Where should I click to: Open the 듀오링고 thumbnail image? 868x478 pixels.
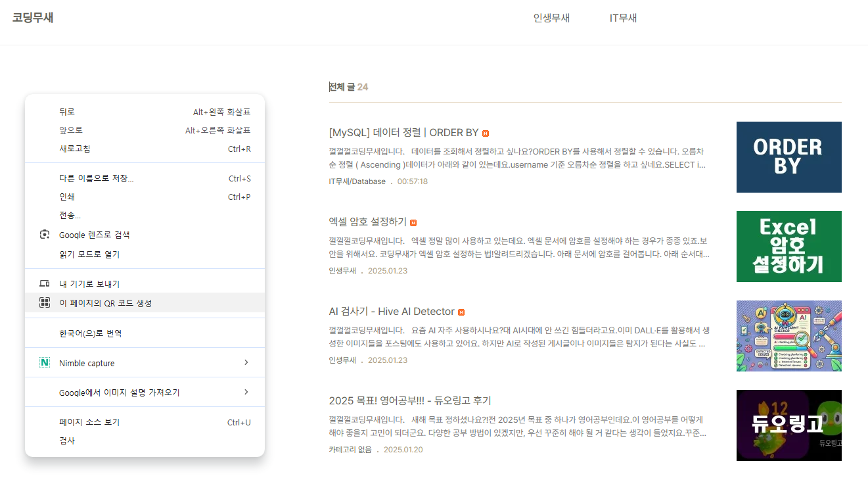tap(788, 425)
